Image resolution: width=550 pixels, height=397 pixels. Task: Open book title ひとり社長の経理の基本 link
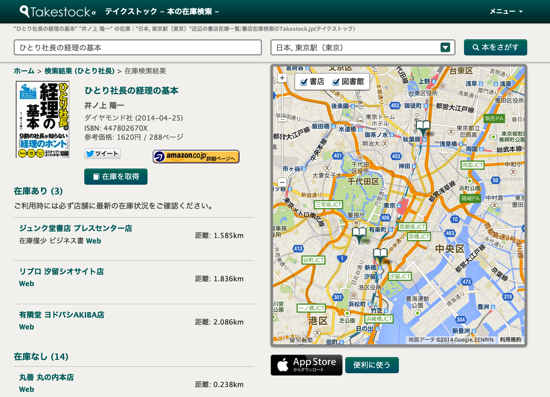(131, 90)
